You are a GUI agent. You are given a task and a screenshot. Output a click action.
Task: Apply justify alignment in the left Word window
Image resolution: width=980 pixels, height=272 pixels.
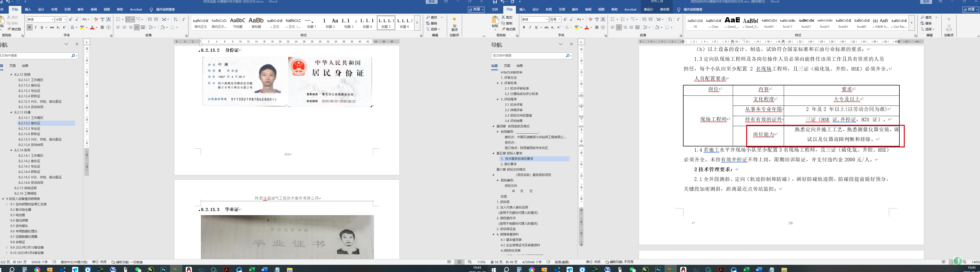coord(137,27)
